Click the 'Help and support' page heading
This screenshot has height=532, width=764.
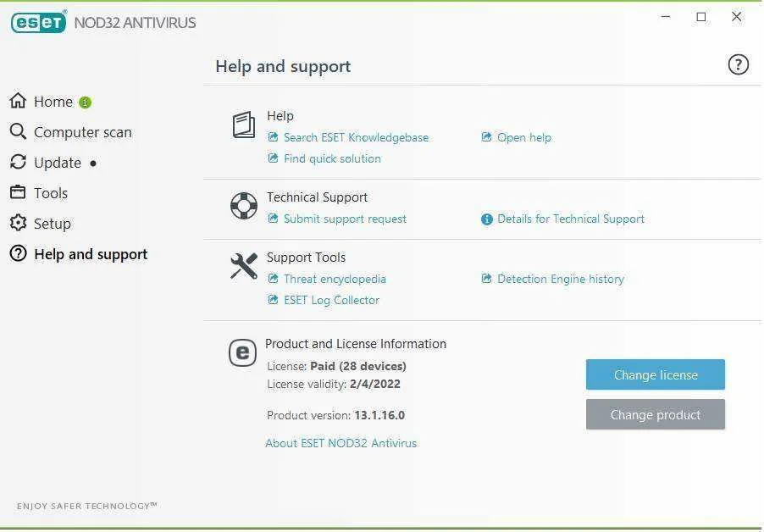tap(283, 66)
